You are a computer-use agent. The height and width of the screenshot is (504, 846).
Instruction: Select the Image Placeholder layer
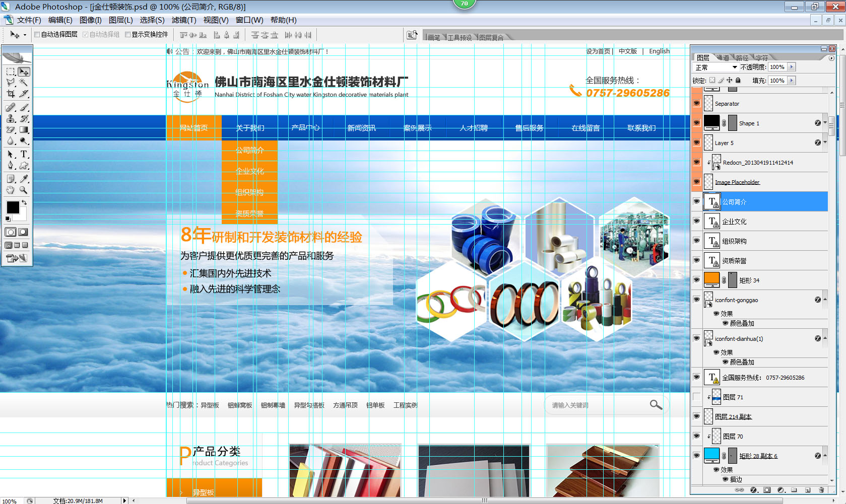tap(737, 182)
